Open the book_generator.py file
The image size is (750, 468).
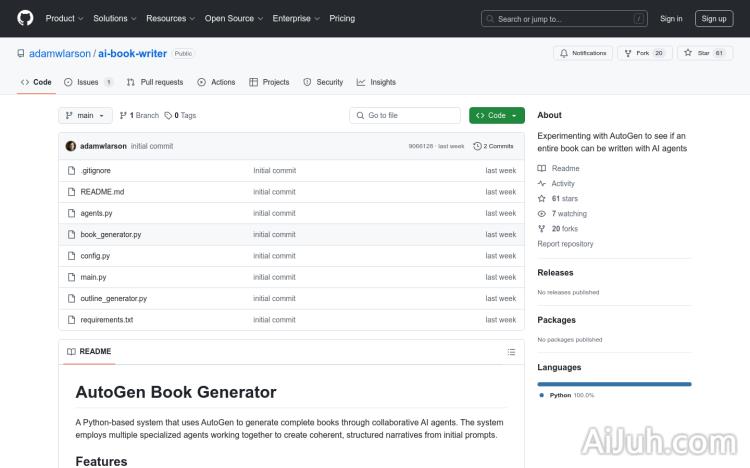(x=111, y=235)
